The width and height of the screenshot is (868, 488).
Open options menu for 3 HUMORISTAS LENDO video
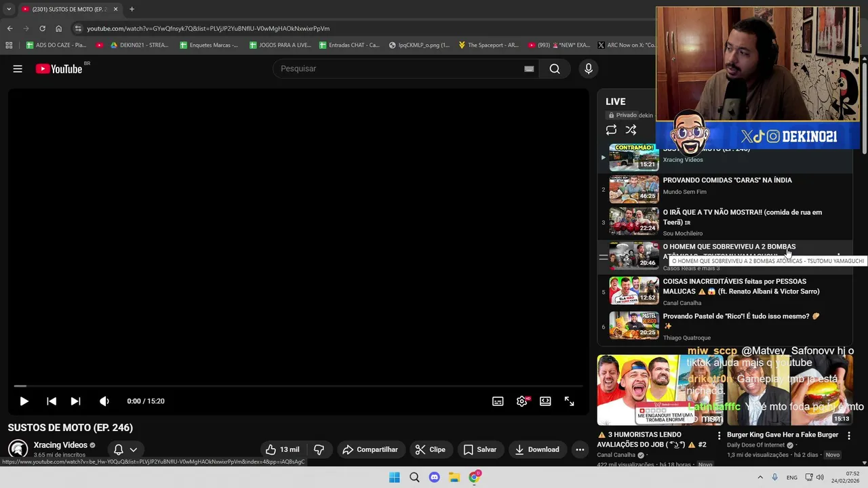[719, 435]
